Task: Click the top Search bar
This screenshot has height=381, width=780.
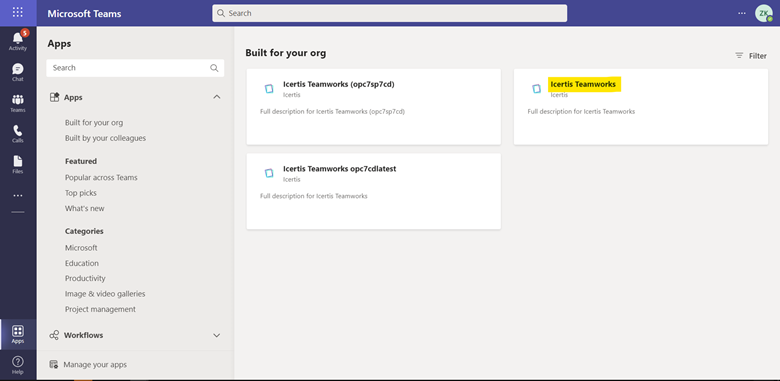Action: click(390, 13)
